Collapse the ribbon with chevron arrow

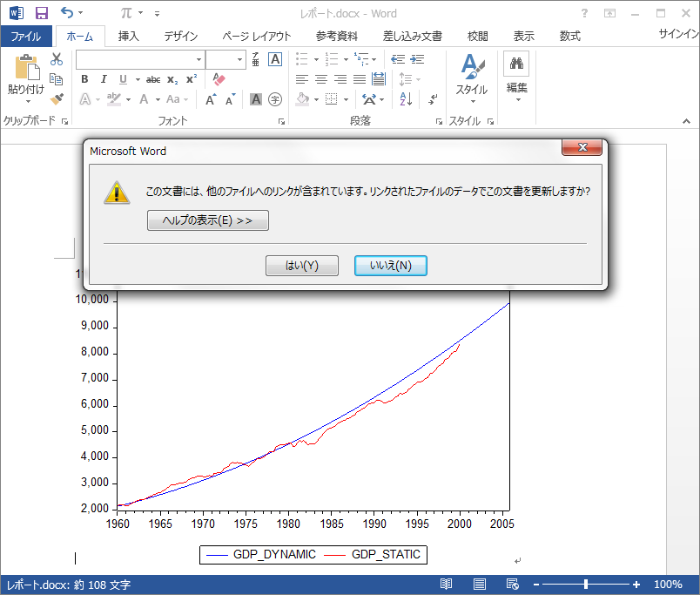[686, 121]
